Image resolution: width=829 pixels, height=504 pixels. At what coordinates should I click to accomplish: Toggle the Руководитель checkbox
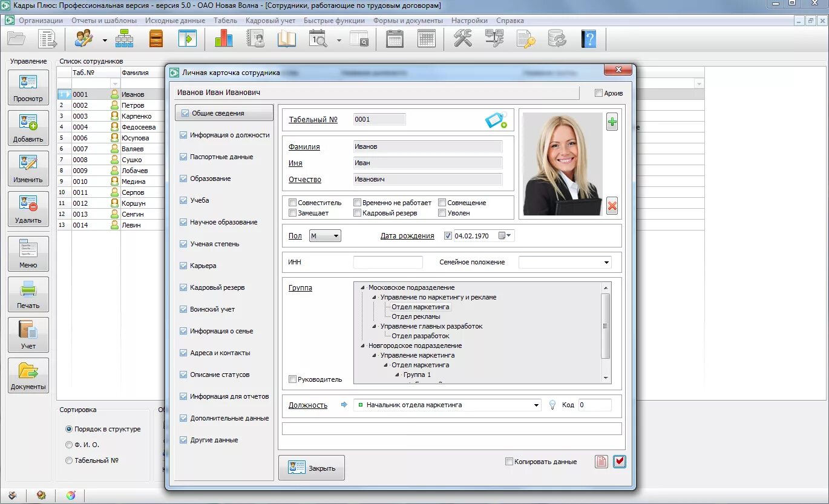tap(293, 379)
